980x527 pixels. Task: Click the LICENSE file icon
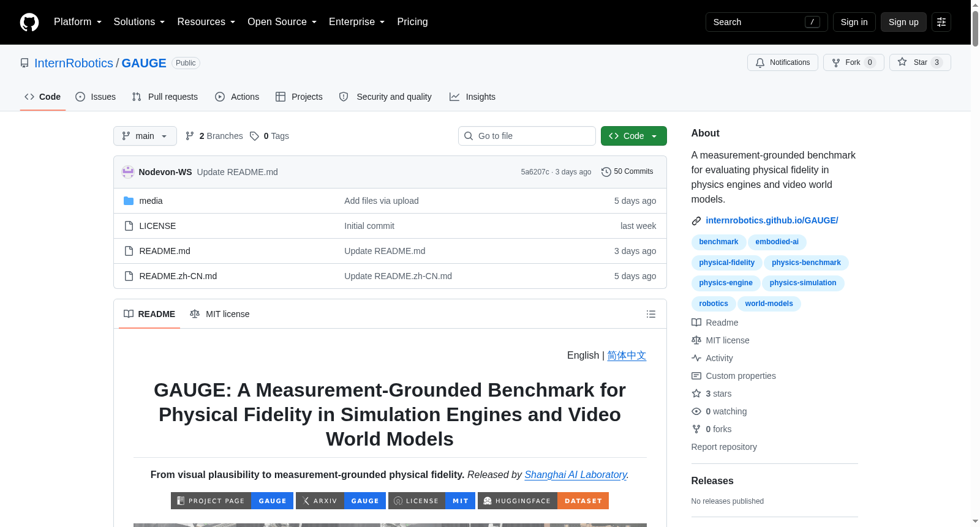click(x=129, y=226)
